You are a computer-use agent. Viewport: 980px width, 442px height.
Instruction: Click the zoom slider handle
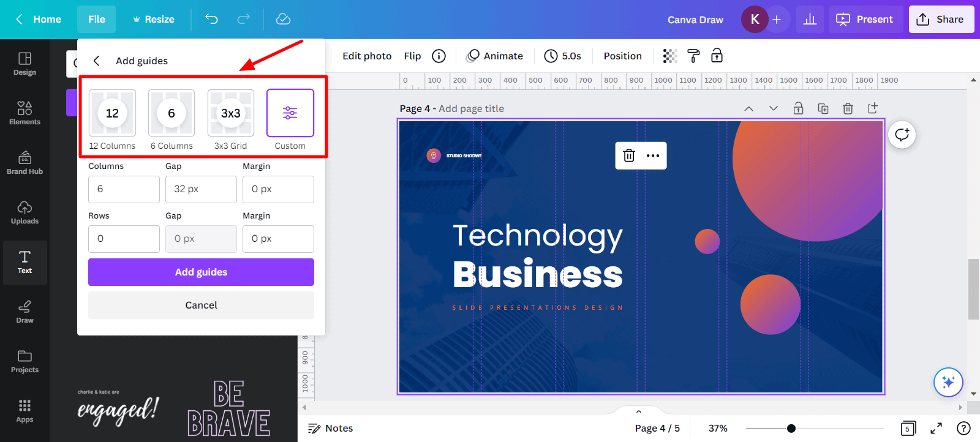tap(791, 429)
